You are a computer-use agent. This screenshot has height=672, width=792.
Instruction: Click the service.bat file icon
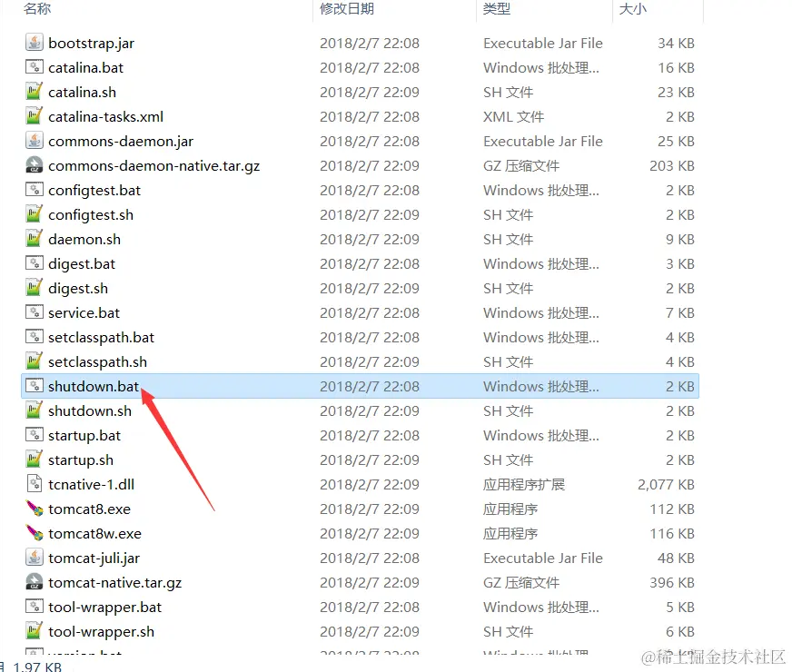(34, 312)
